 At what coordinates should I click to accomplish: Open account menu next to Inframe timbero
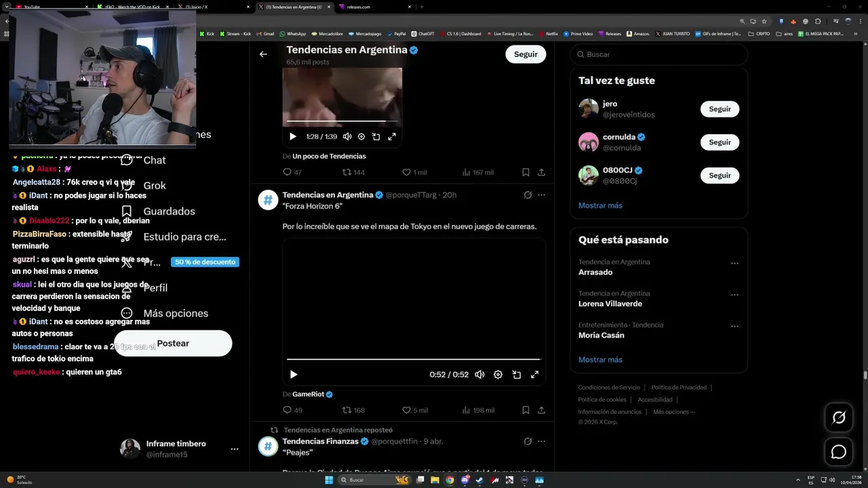tap(235, 449)
